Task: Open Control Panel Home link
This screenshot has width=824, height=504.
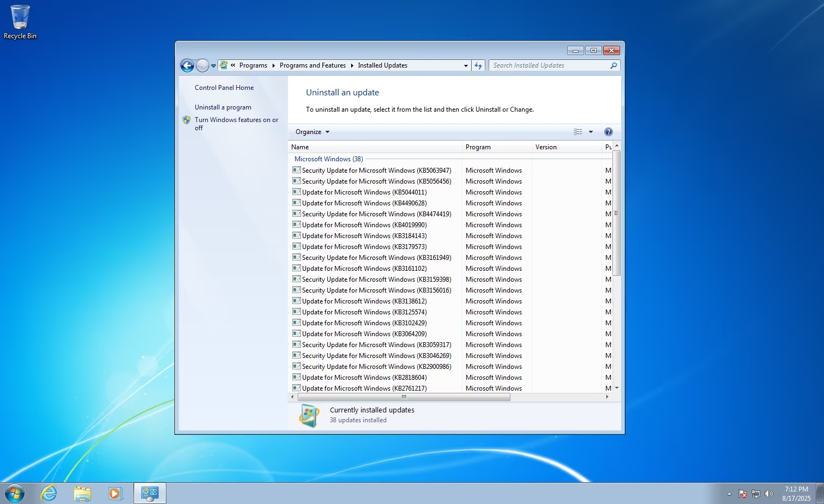Action: (x=224, y=88)
